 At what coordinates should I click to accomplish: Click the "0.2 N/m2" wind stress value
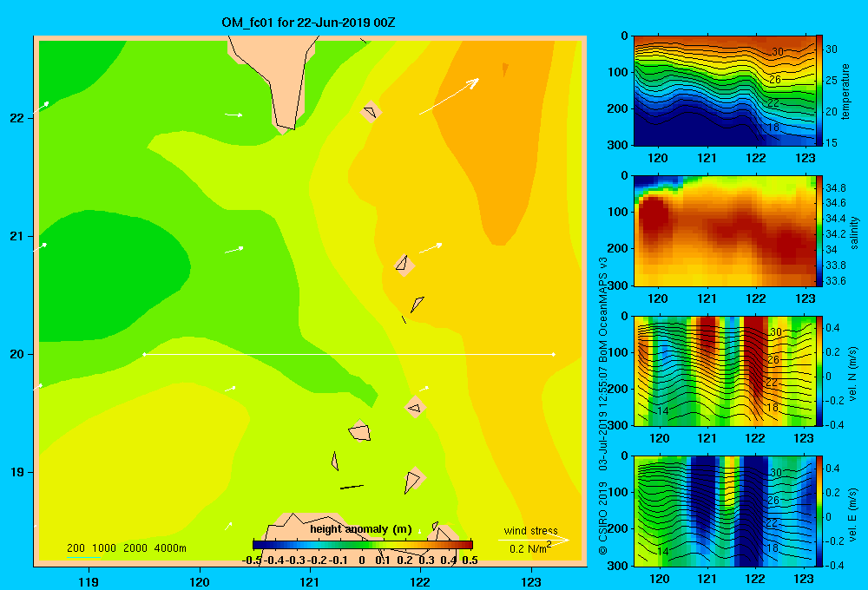pos(529,548)
